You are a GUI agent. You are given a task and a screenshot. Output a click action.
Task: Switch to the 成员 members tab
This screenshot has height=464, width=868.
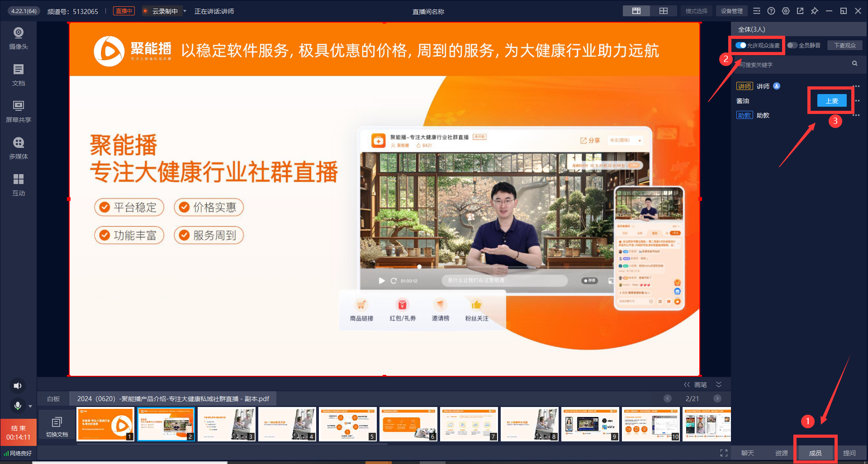point(816,453)
